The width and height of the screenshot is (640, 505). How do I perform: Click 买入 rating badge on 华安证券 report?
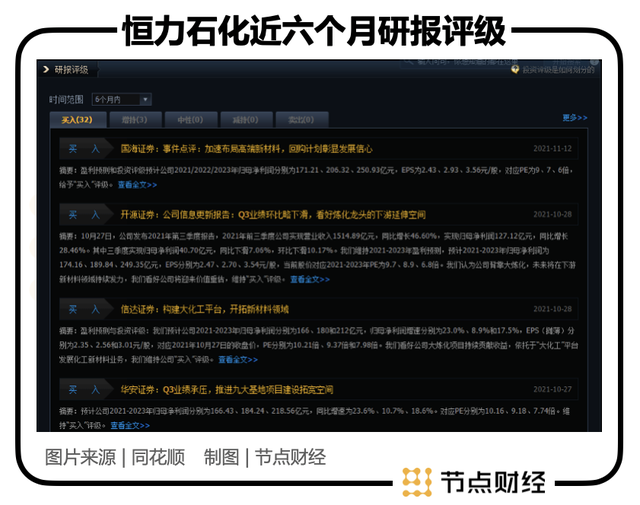[84, 389]
